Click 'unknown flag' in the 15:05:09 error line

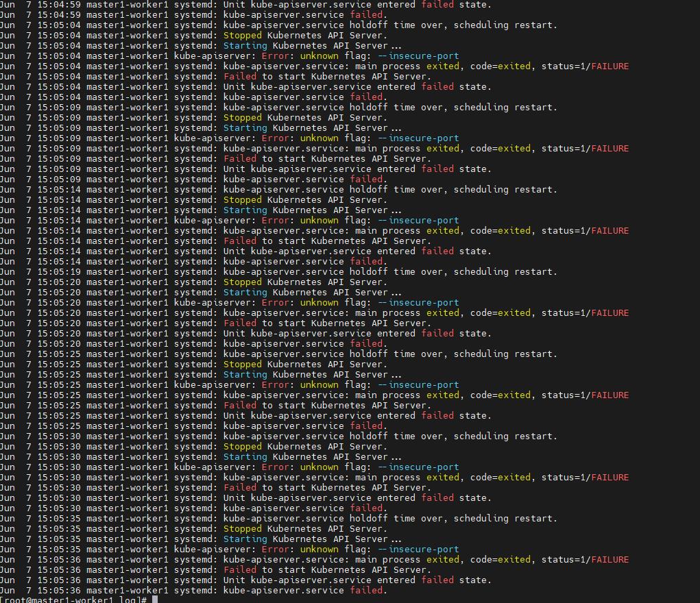pos(335,138)
